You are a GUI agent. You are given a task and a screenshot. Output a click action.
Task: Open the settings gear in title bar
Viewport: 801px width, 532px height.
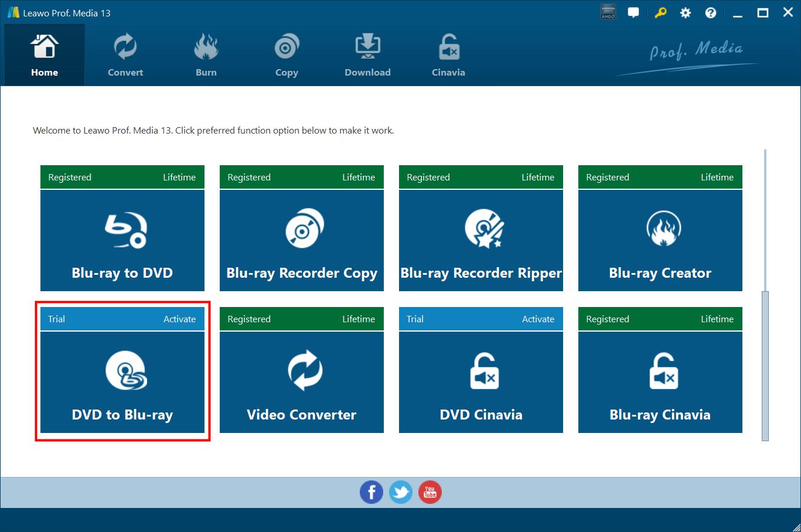click(x=685, y=13)
